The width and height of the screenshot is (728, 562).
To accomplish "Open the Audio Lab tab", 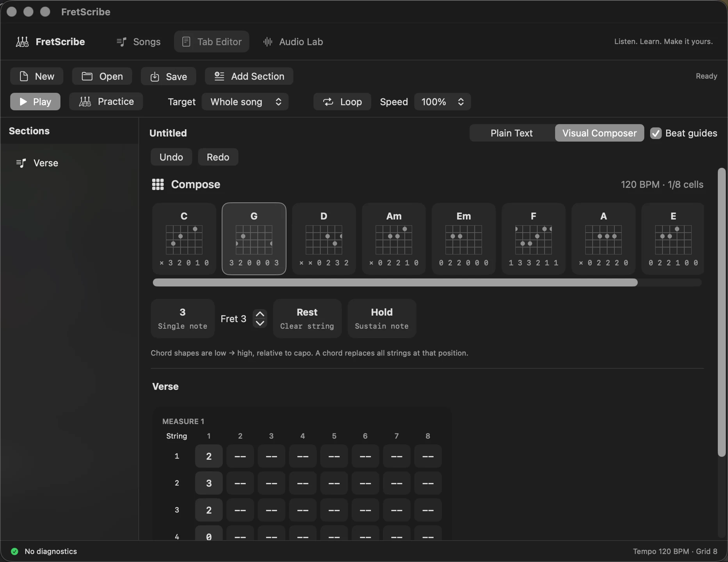I will (x=293, y=42).
